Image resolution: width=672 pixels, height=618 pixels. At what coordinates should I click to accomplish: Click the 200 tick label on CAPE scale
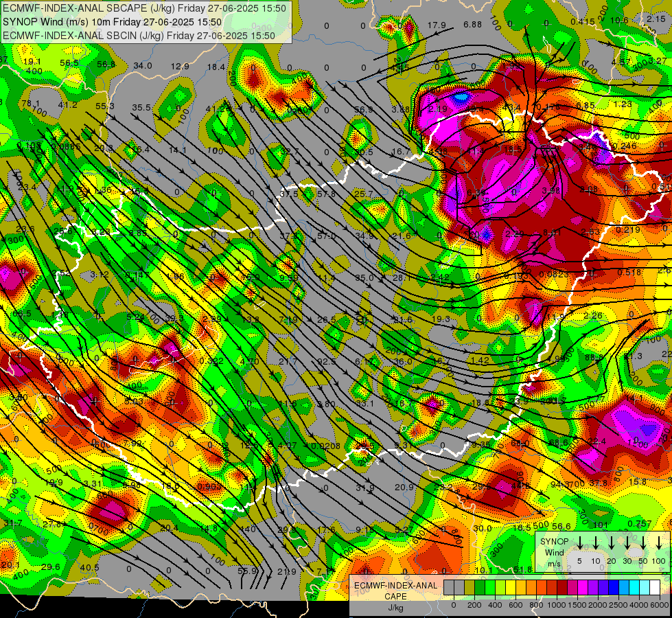click(x=474, y=605)
